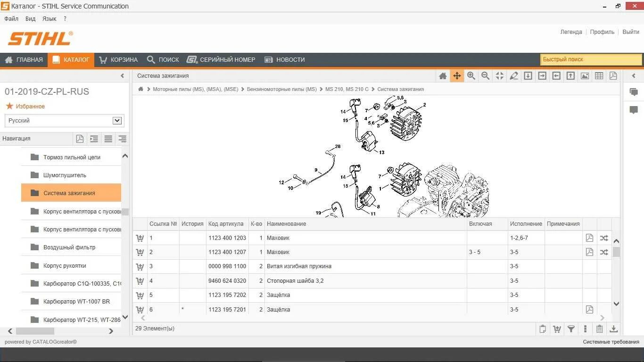Image resolution: width=644 pixels, height=362 pixels.
Task: Open Системные требования link
Action: coord(611,342)
